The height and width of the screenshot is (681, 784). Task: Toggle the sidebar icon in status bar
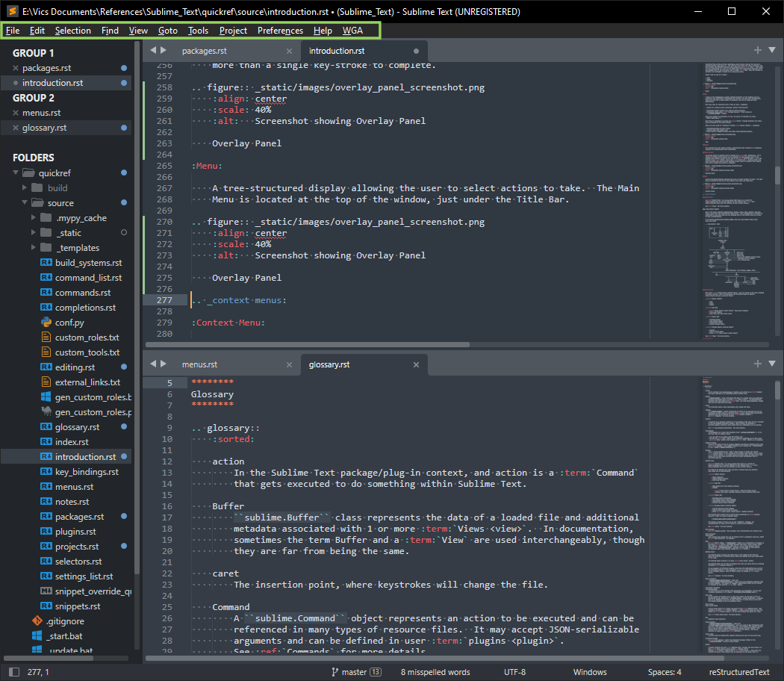14,672
